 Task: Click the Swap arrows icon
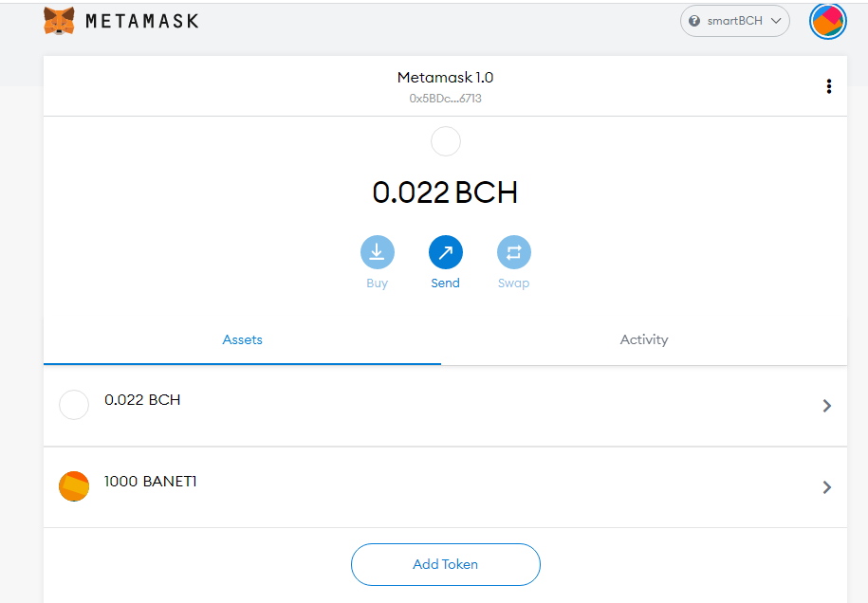pos(514,252)
